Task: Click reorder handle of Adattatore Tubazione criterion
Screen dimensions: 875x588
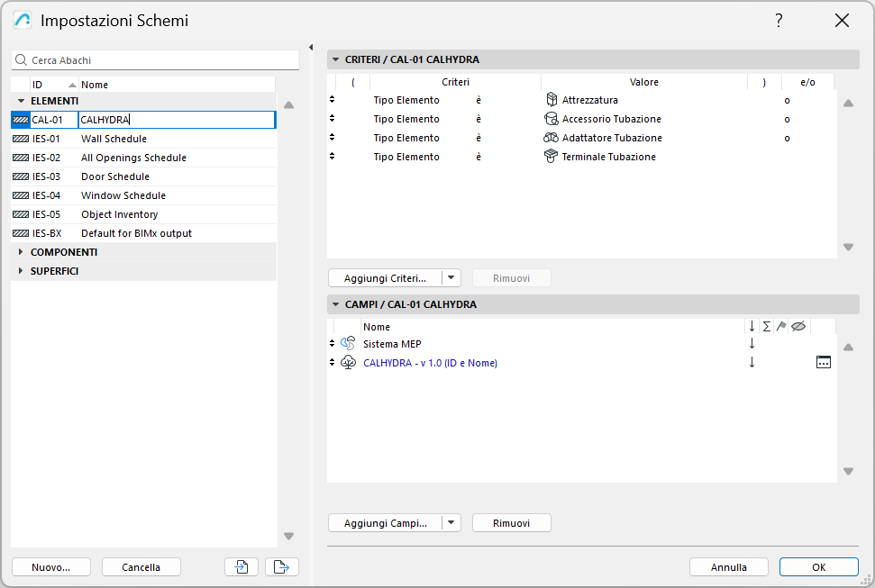Action: pyautogui.click(x=332, y=137)
